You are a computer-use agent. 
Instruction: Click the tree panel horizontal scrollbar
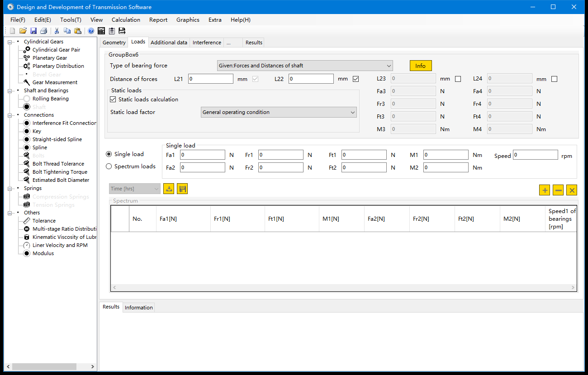(x=50, y=366)
